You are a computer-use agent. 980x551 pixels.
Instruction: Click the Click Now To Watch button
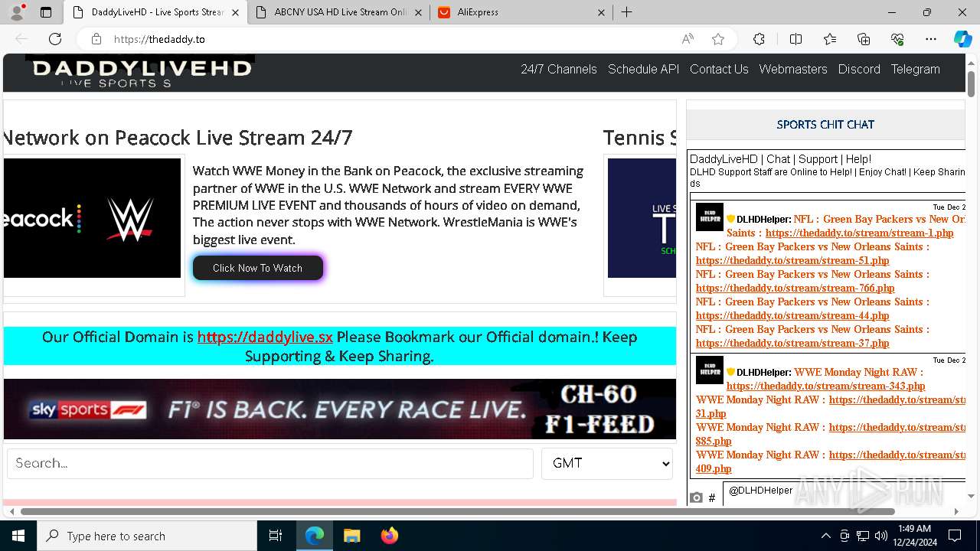coord(257,268)
